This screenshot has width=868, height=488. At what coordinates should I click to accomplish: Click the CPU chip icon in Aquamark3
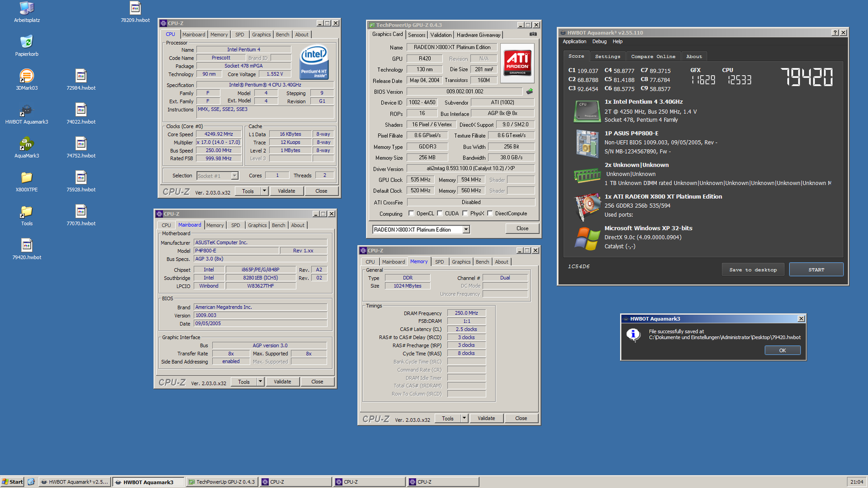point(587,111)
